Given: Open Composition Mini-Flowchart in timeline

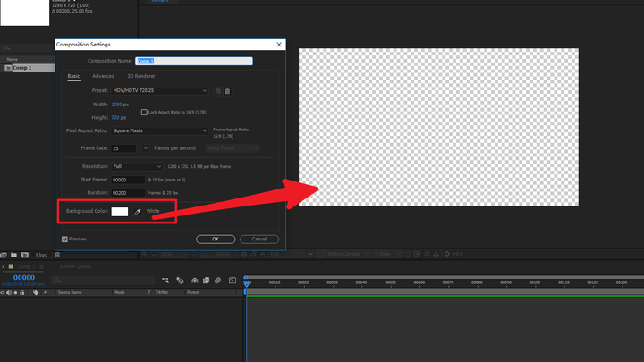Looking at the screenshot, I should (x=165, y=281).
